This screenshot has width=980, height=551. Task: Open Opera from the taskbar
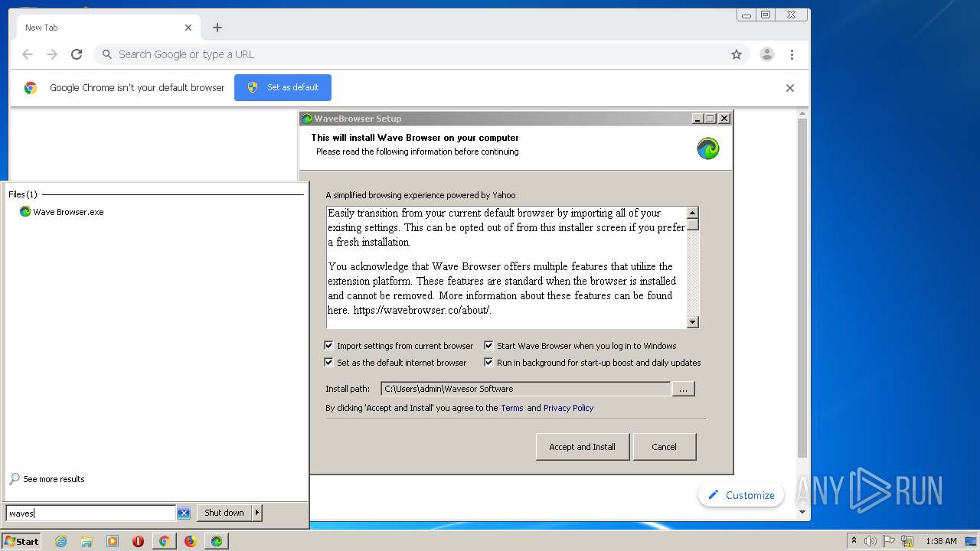tap(138, 541)
